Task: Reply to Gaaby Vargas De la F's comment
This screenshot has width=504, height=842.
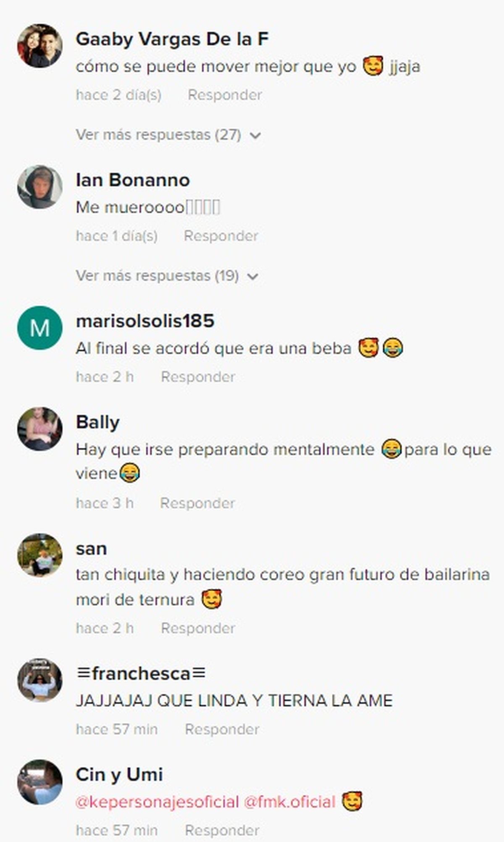Action: (225, 95)
